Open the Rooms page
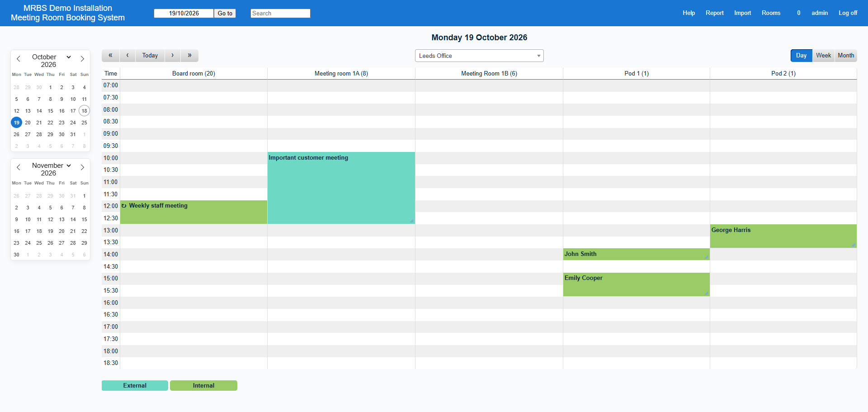Screen dimensions: 868x412 (771, 13)
